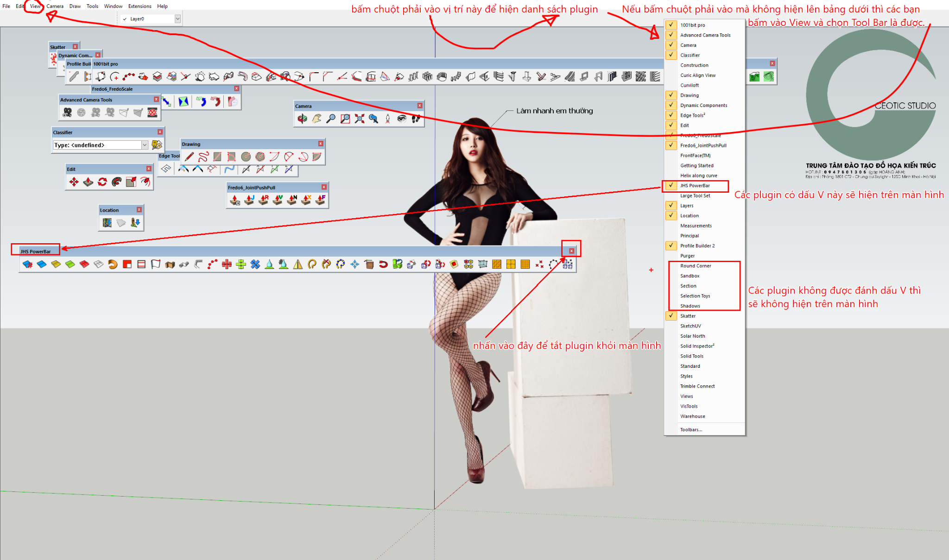Select the Offset tool in Edit toolbar
This screenshot has width=949, height=560.
pyautogui.click(x=146, y=182)
